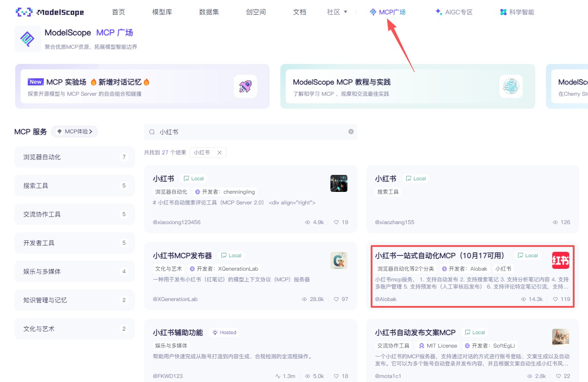Screen dimensions: 588x382
Task: Filter by 浏览器自动化 category
Action: click(x=74, y=157)
